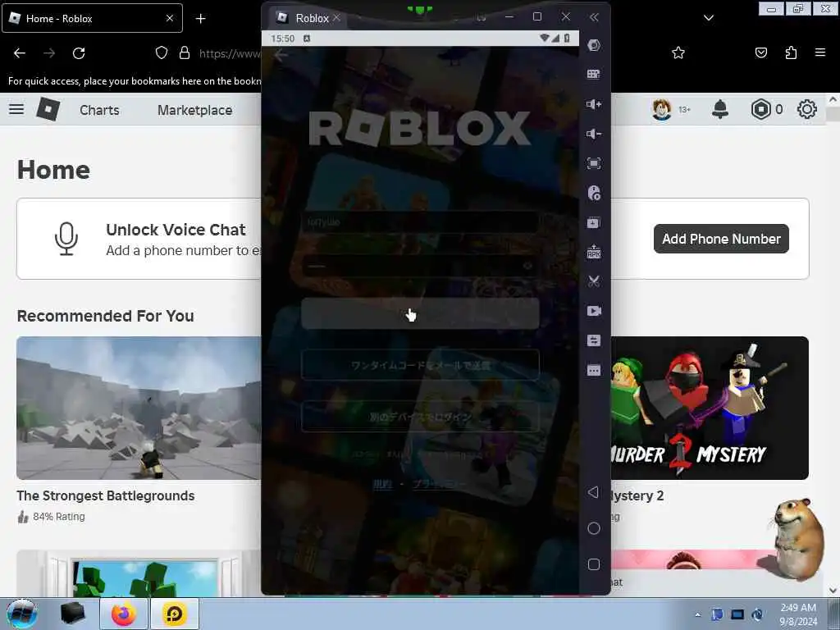The image size is (840, 630).
Task: Click the tracking protection shield icon
Action: 162,53
